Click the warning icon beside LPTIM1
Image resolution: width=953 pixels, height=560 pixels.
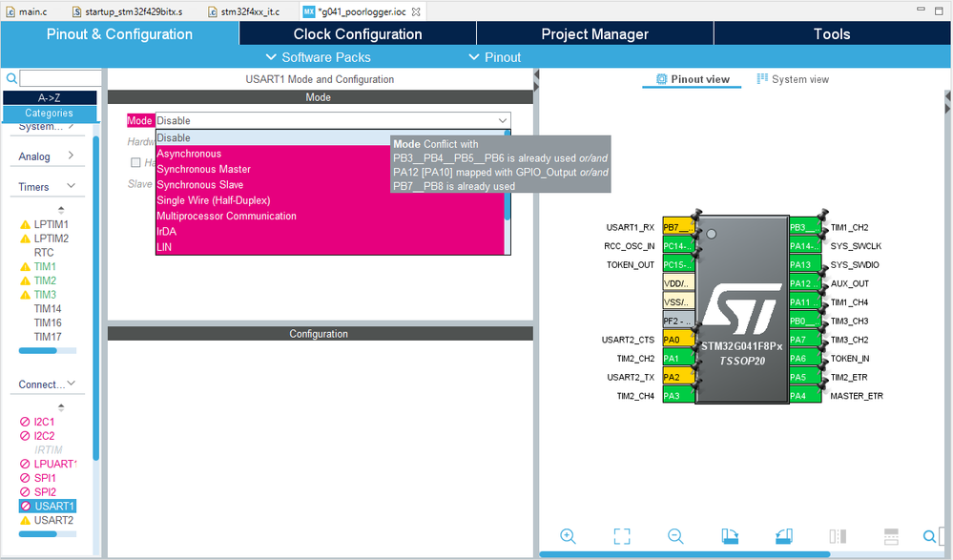[25, 224]
